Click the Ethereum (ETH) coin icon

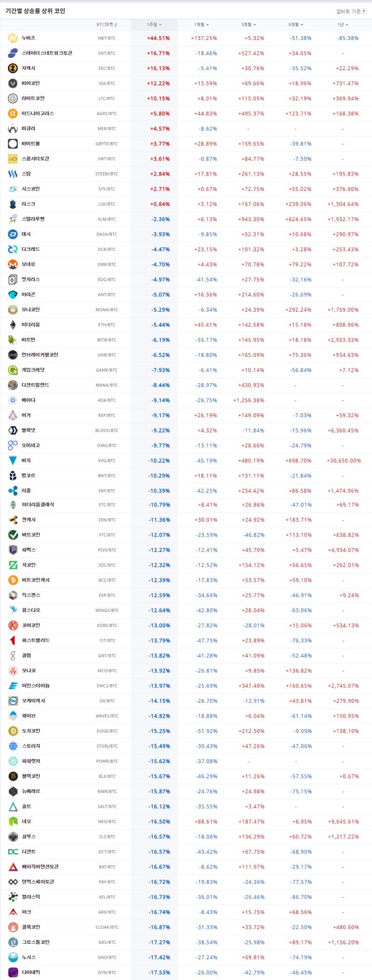pyautogui.click(x=13, y=325)
